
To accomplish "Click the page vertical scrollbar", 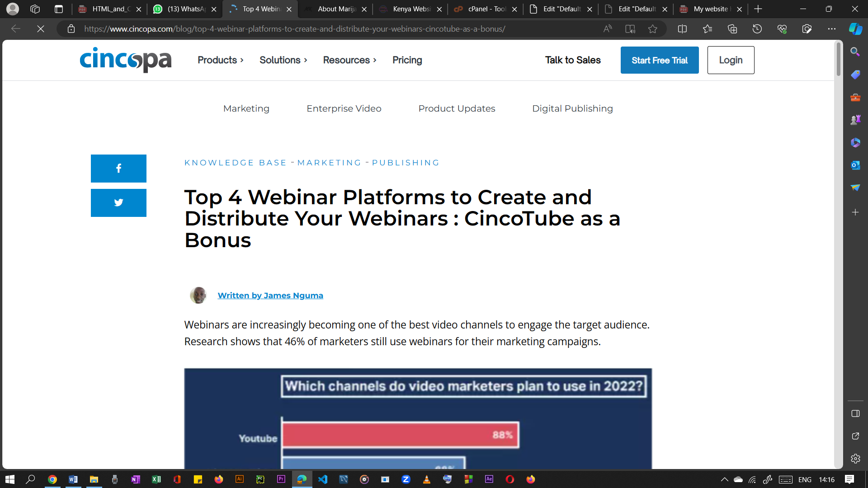I will tap(839, 59).
